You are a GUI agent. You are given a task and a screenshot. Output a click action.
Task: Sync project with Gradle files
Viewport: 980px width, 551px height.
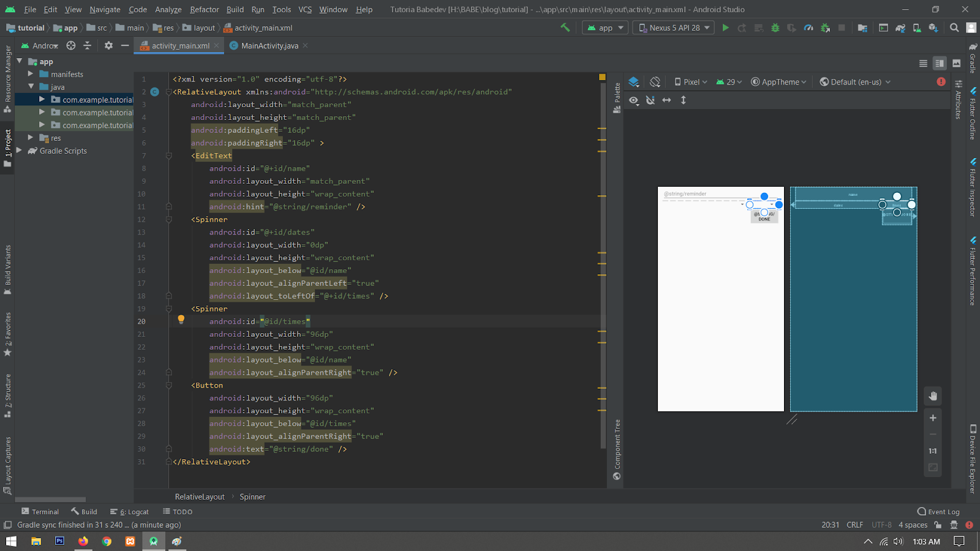(x=900, y=28)
